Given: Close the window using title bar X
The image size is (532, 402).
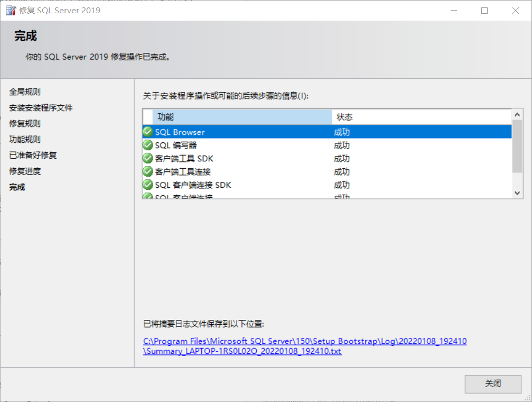Looking at the screenshot, I should [x=516, y=11].
